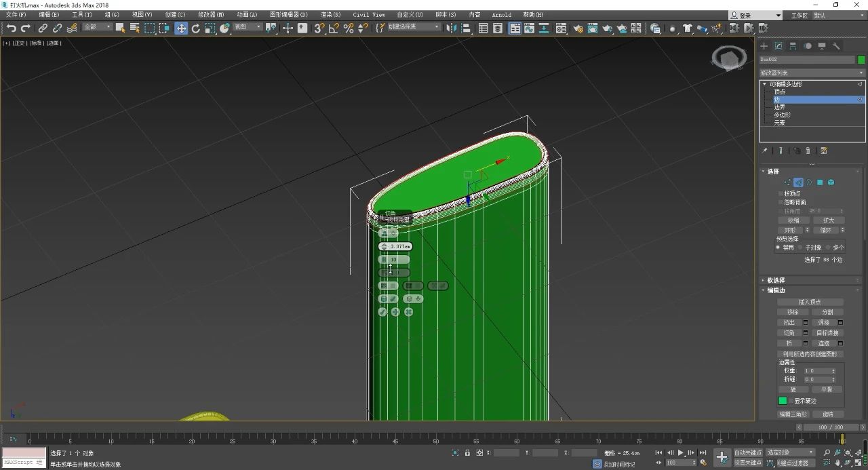The image size is (868, 470).
Task: Activate the Select and Move tool
Action: (x=181, y=28)
